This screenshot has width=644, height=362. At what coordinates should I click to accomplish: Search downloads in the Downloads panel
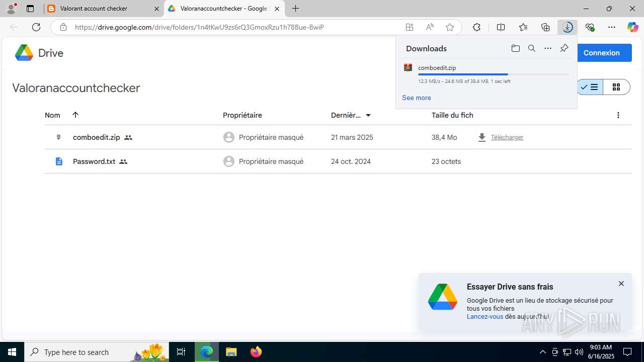coord(531,48)
